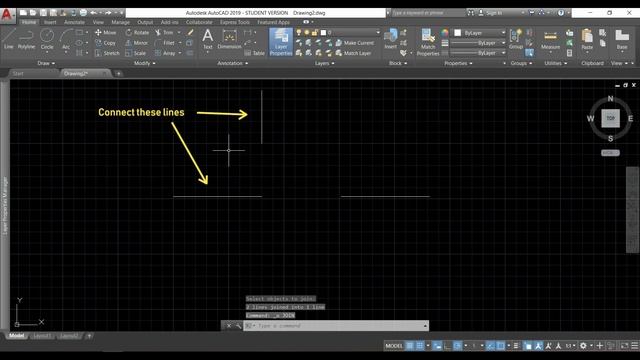
Task: Click the Paste icon
Action: click(x=587, y=40)
